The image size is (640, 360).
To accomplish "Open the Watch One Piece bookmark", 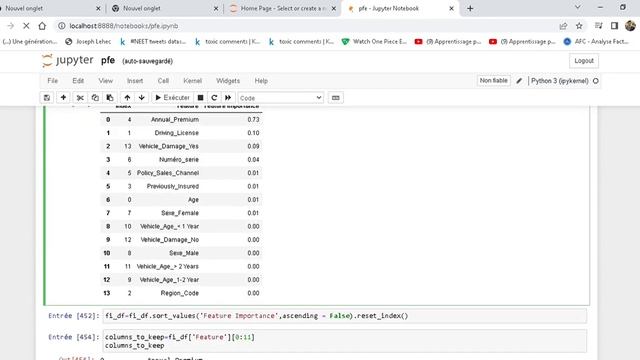I will point(374,42).
